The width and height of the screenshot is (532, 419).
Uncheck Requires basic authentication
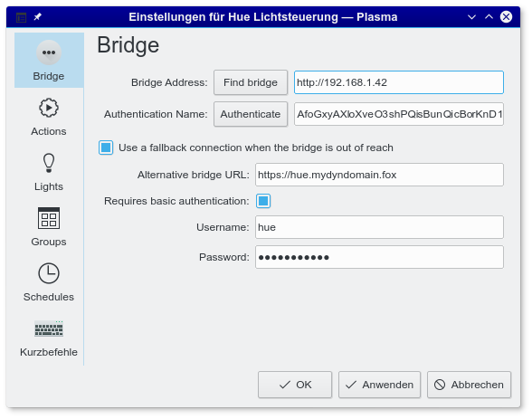[x=263, y=201]
